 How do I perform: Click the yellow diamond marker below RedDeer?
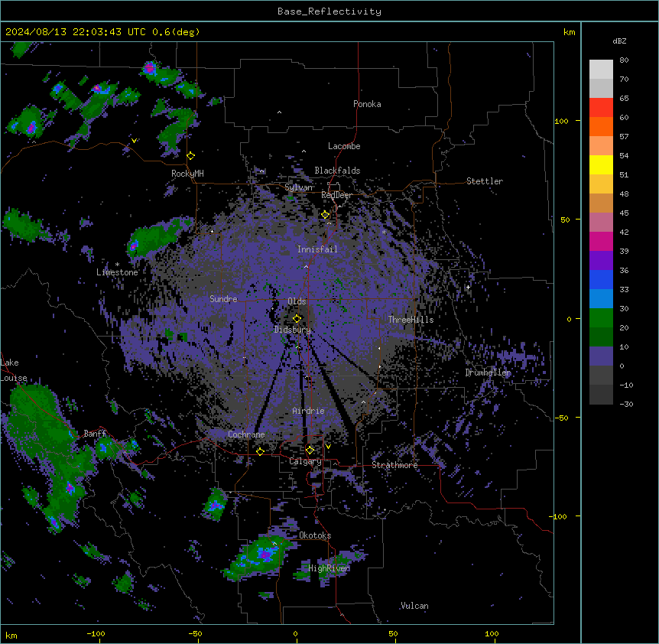[x=326, y=215]
